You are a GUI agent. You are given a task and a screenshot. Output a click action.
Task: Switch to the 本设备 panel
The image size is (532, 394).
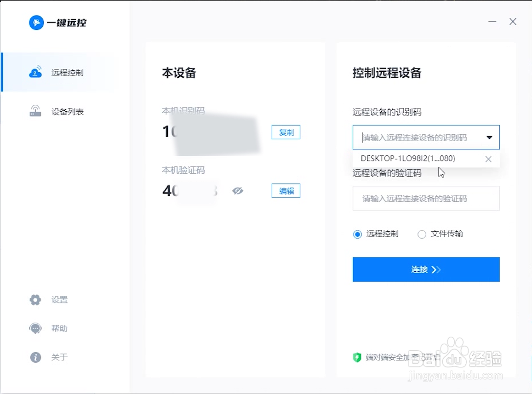[x=179, y=73]
